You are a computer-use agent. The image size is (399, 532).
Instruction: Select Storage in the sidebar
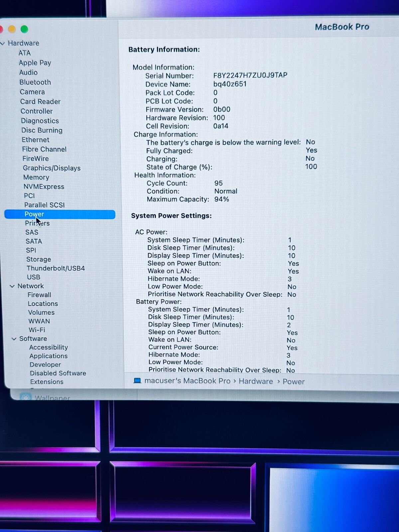(39, 259)
